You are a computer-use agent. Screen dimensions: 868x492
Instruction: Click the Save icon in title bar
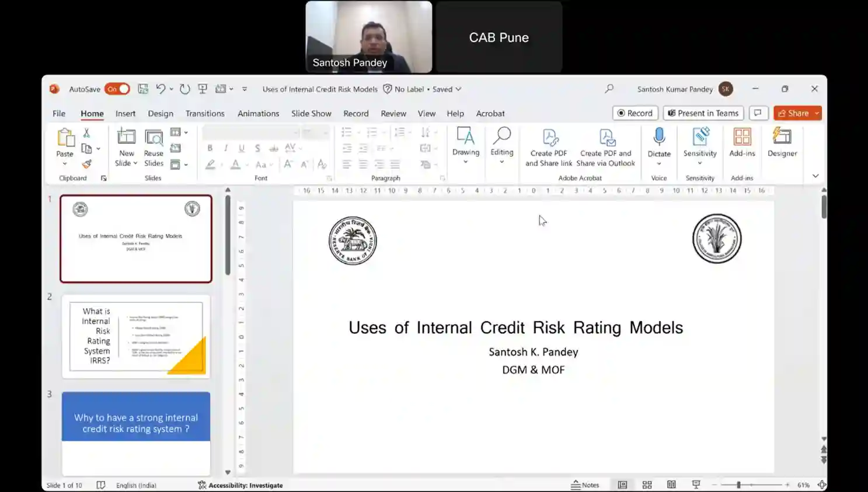(x=143, y=89)
